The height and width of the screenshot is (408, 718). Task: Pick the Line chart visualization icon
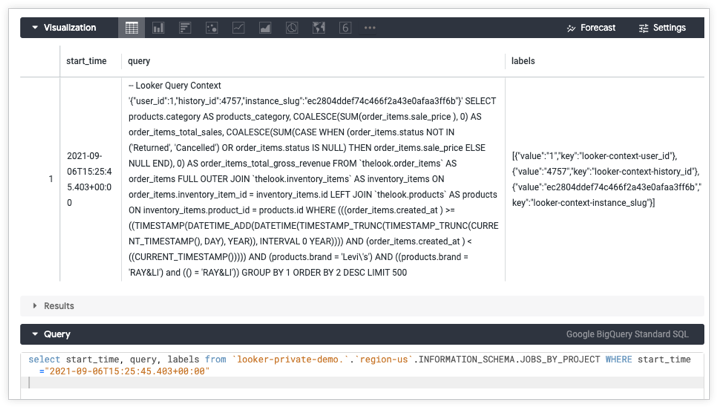coord(238,28)
